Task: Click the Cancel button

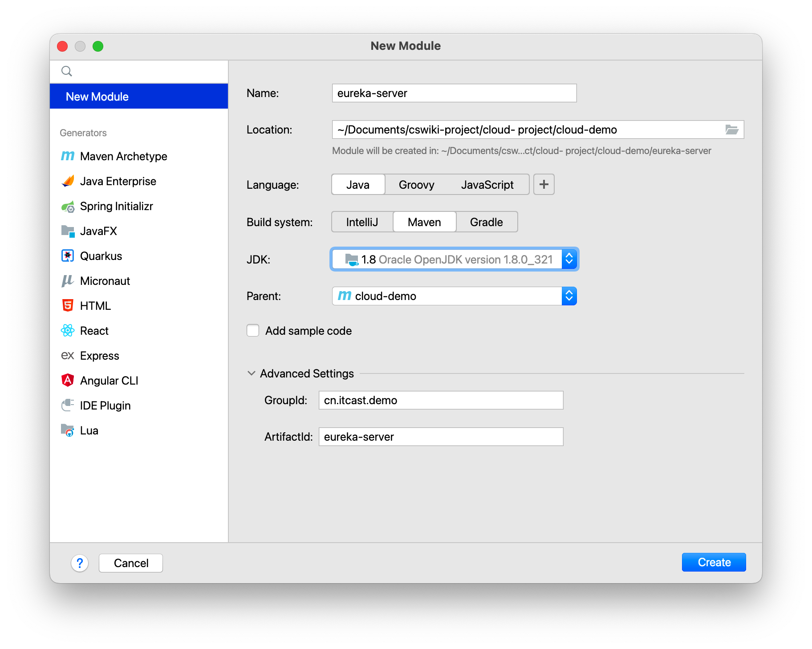Action: point(131,563)
